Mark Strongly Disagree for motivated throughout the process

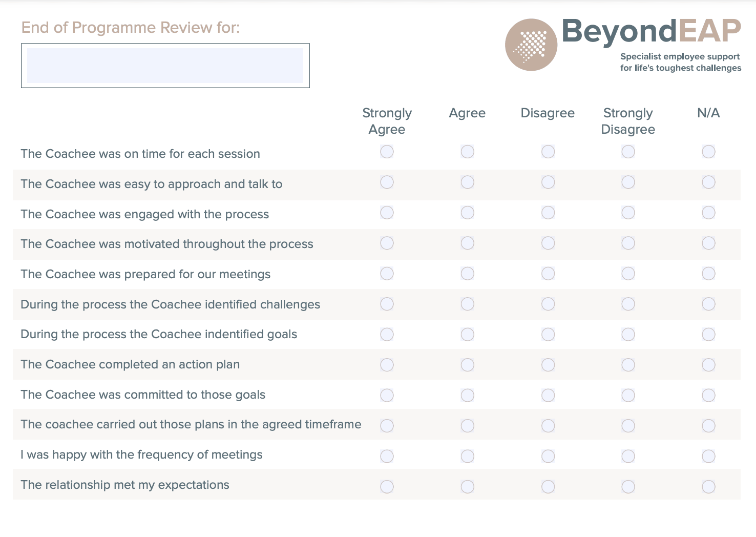(628, 243)
